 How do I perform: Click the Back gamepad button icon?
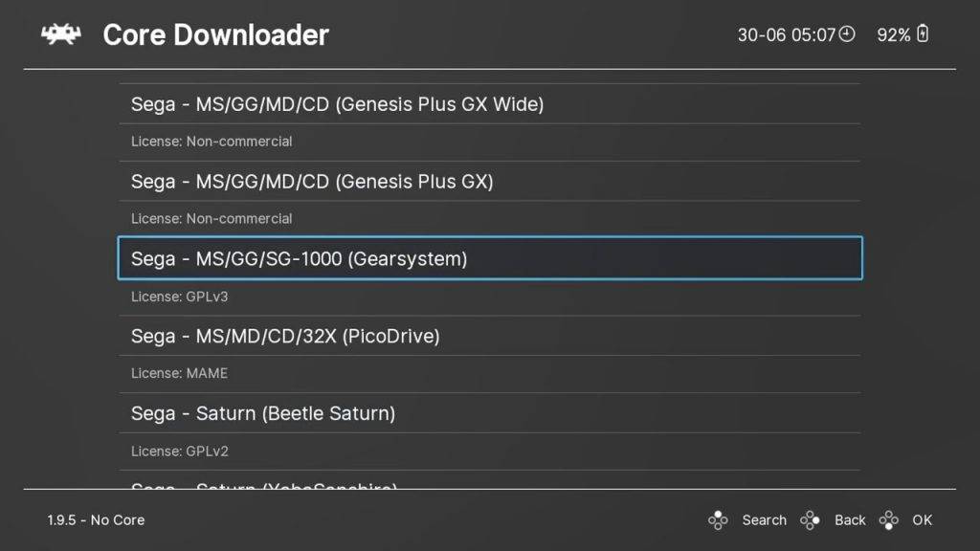pos(810,519)
